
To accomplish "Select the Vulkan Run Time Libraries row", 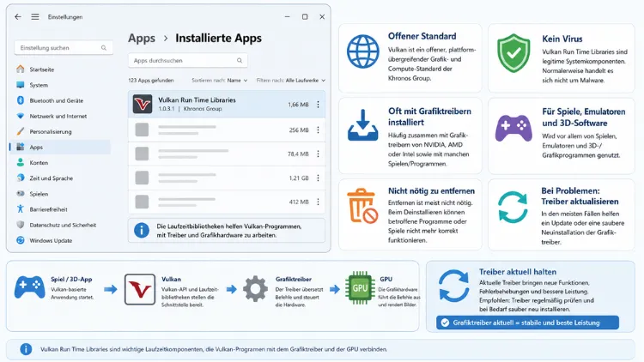I will [227, 105].
